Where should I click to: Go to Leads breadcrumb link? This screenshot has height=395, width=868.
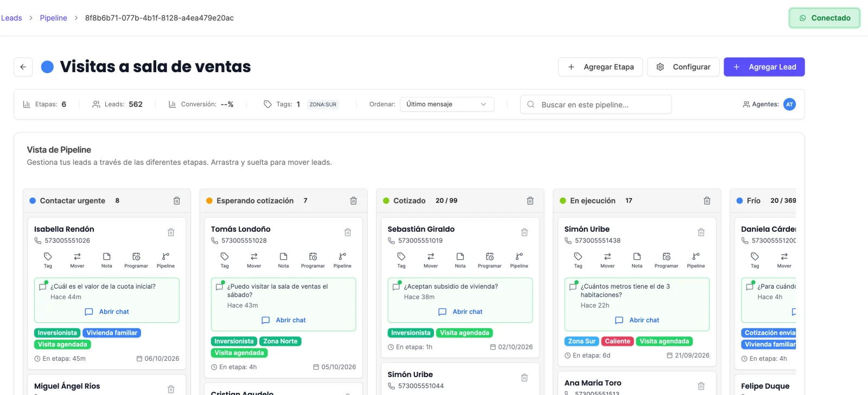tap(11, 18)
